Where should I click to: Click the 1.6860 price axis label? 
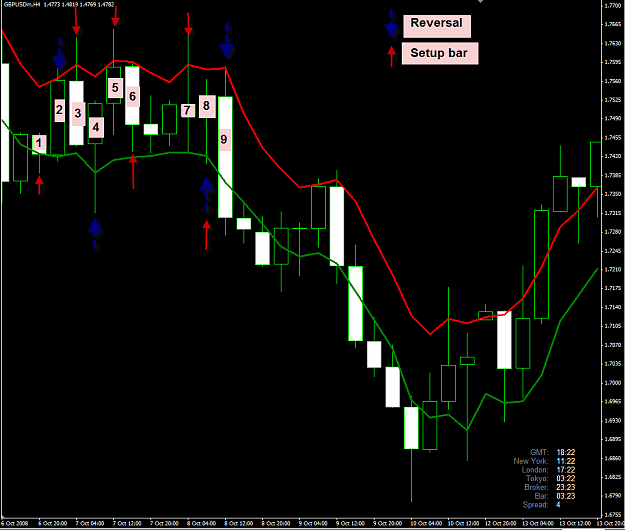(x=613, y=458)
